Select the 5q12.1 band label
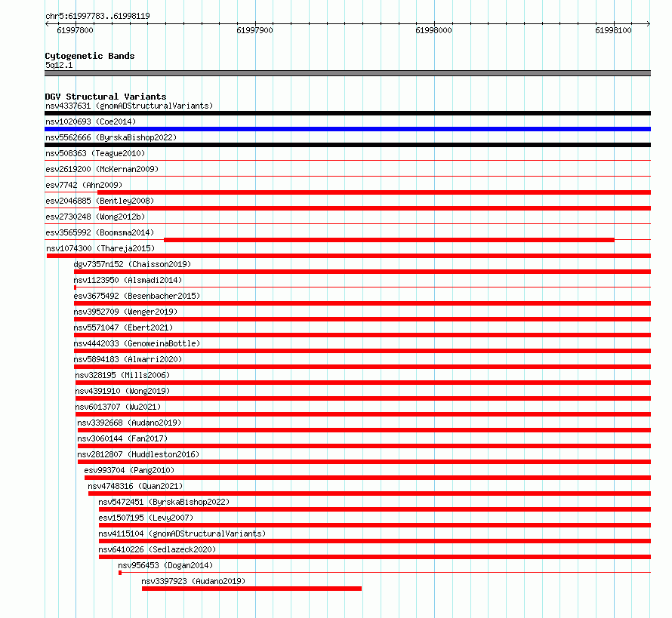The image size is (672, 618). coord(59,65)
